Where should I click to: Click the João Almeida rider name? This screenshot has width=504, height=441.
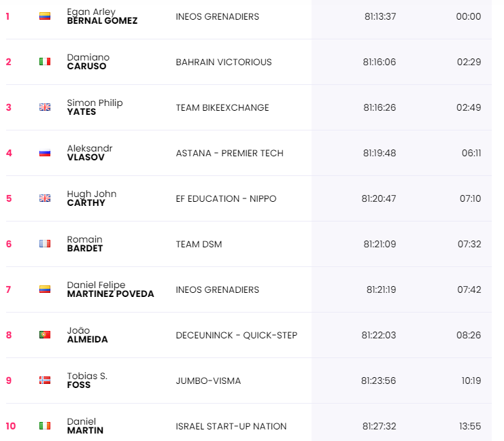pyautogui.click(x=87, y=335)
